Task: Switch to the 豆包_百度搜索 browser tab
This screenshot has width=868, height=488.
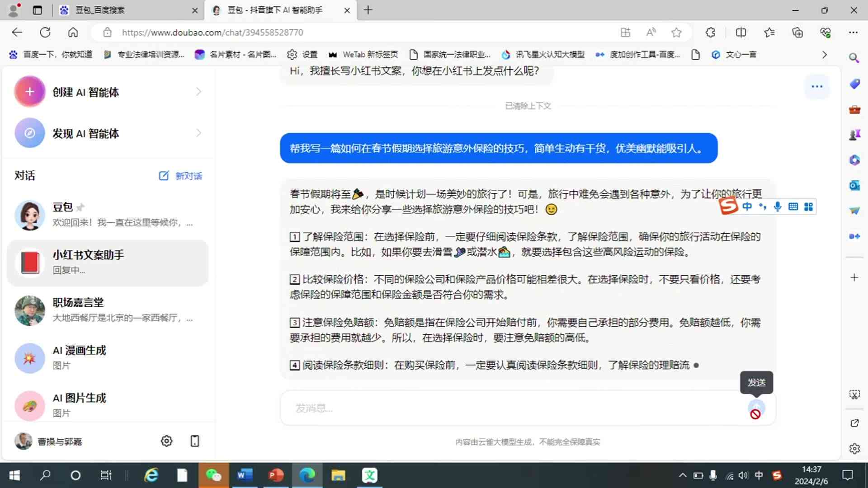Action: point(129,10)
